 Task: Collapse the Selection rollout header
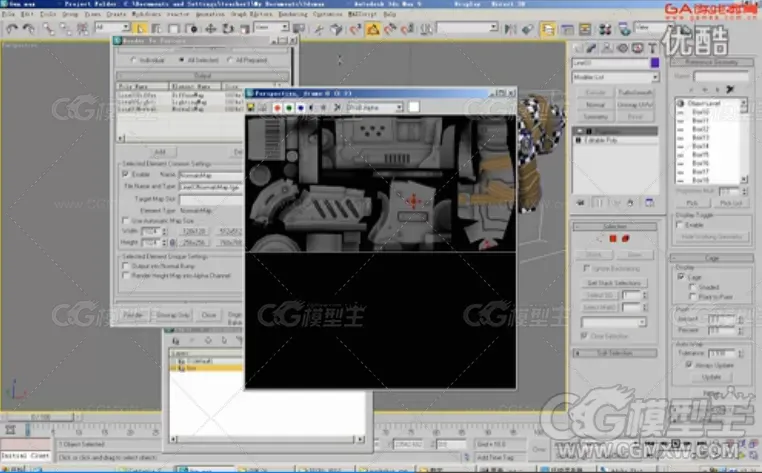(x=615, y=227)
